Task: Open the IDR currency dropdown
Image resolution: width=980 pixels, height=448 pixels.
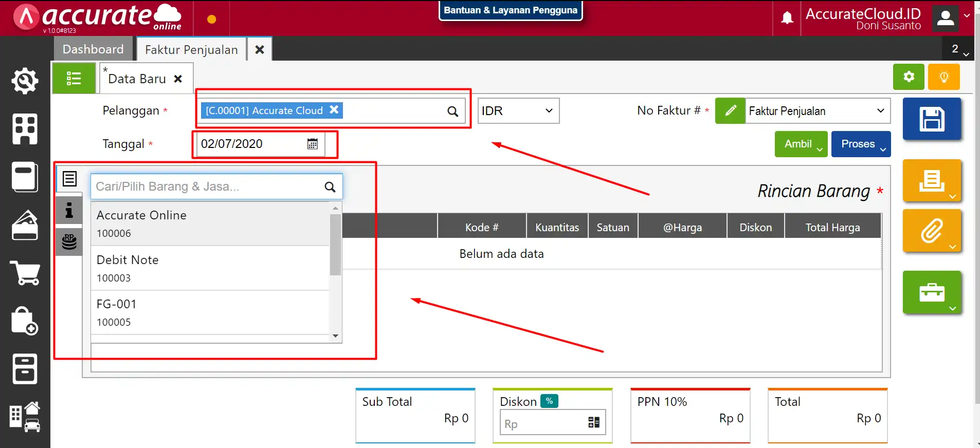Action: pyautogui.click(x=518, y=111)
